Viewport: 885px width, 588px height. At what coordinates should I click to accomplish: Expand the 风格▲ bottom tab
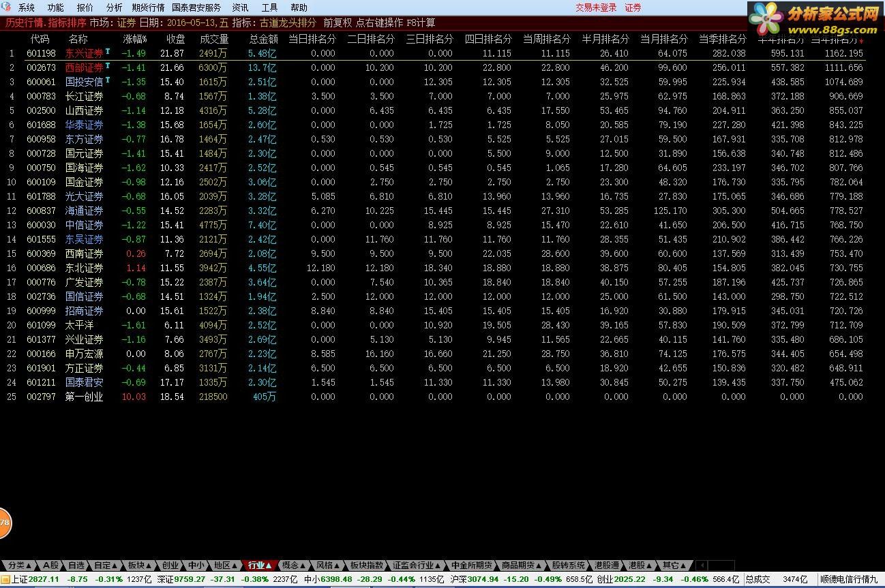tap(328, 566)
